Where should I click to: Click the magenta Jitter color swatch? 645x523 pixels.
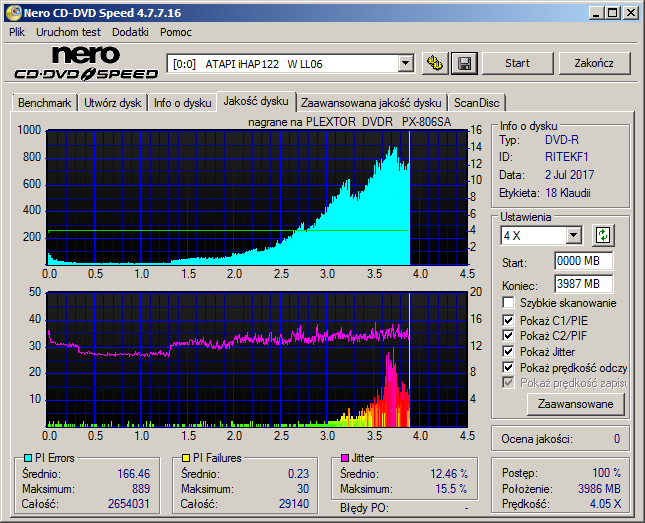[345, 458]
